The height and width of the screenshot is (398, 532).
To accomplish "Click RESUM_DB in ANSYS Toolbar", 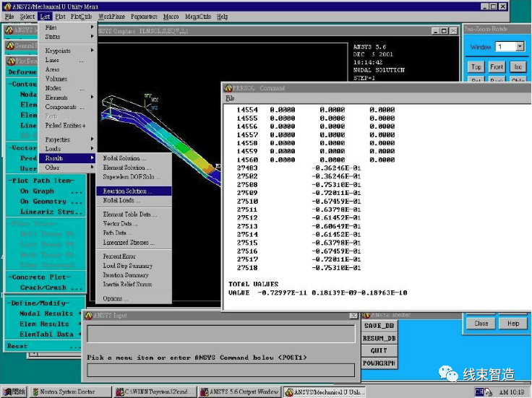I will 379,338.
